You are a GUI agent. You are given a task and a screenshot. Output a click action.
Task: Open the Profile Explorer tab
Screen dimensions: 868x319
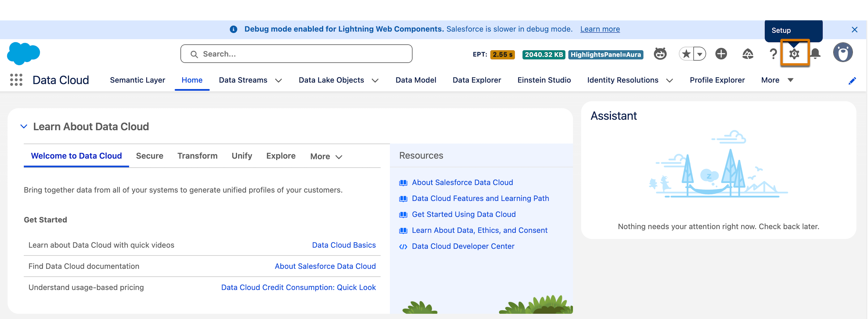pos(717,80)
